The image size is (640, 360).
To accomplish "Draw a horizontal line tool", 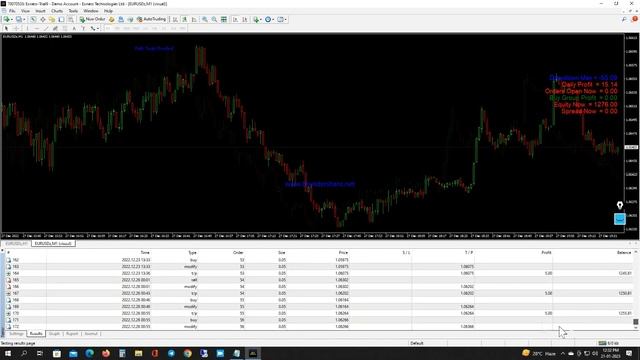I will 37,28.
